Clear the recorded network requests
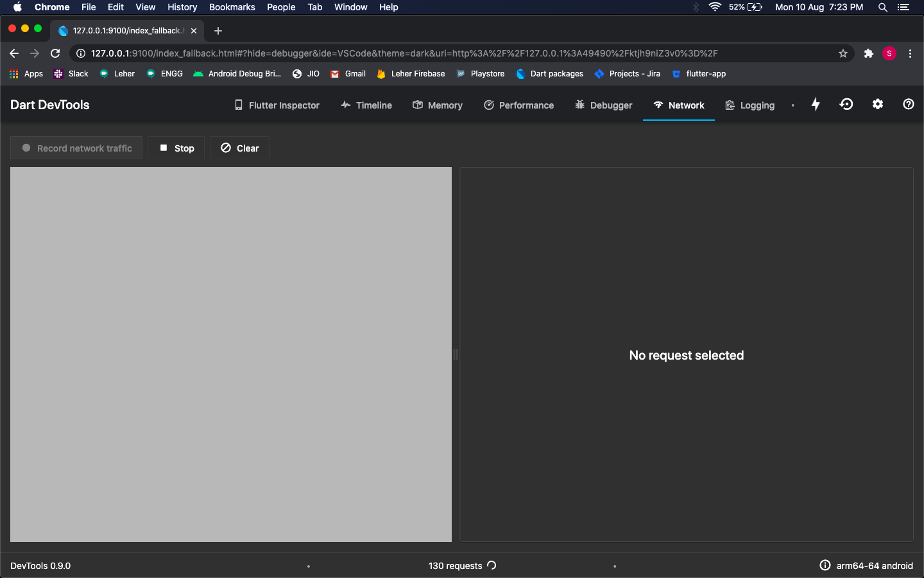The image size is (924, 578). pyautogui.click(x=239, y=148)
